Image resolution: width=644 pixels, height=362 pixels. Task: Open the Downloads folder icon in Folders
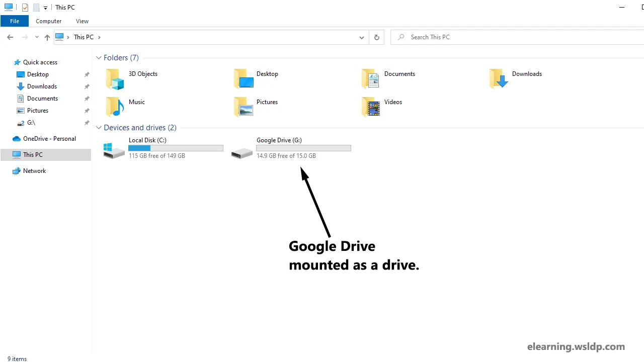(x=499, y=79)
